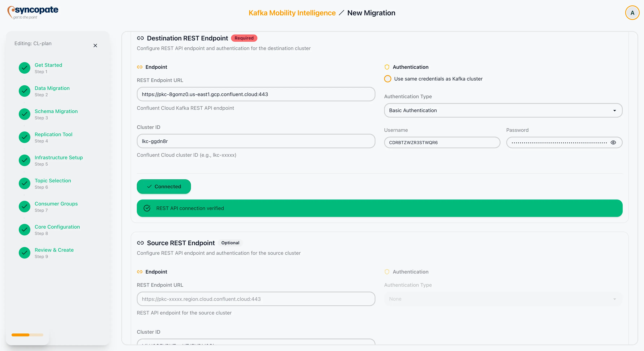Click the Get Started checkmark icon
Viewport: 644px width, 351px height.
tap(25, 68)
